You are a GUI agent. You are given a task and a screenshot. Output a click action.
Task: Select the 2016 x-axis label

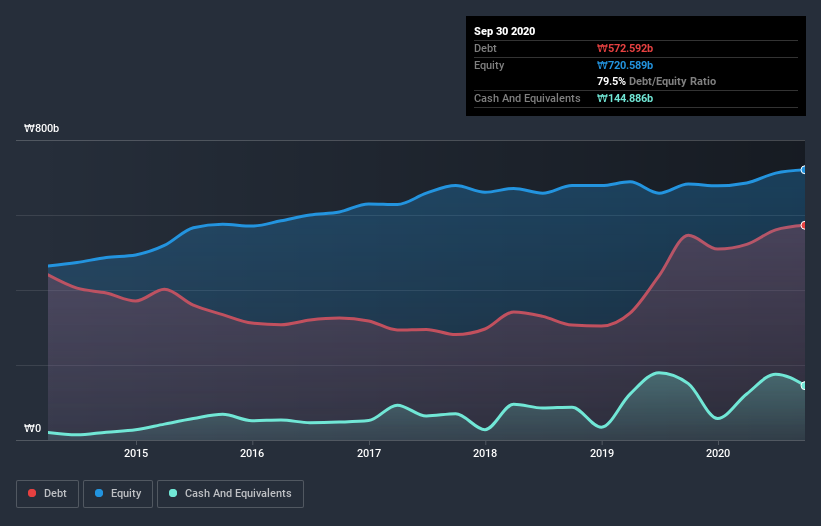(x=252, y=453)
